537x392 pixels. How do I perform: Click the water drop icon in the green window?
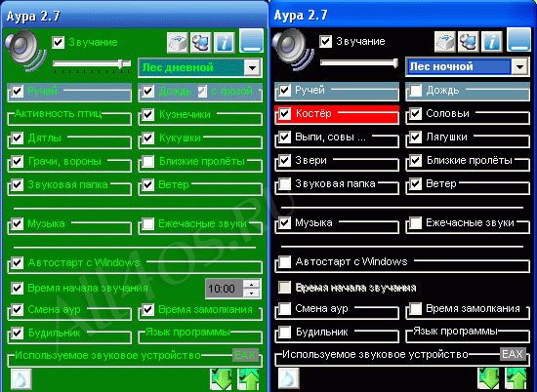(21, 379)
